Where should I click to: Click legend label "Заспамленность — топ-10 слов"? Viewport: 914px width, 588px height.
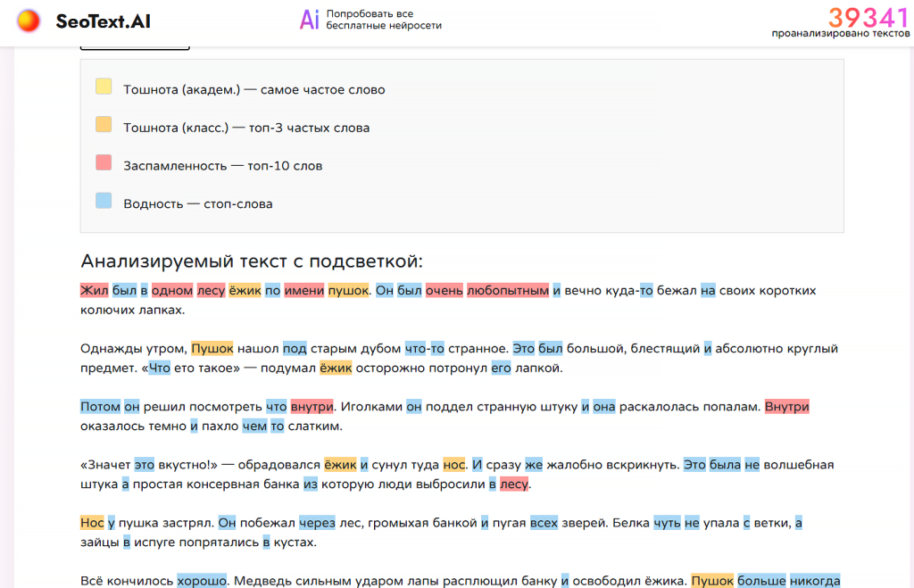[222, 166]
